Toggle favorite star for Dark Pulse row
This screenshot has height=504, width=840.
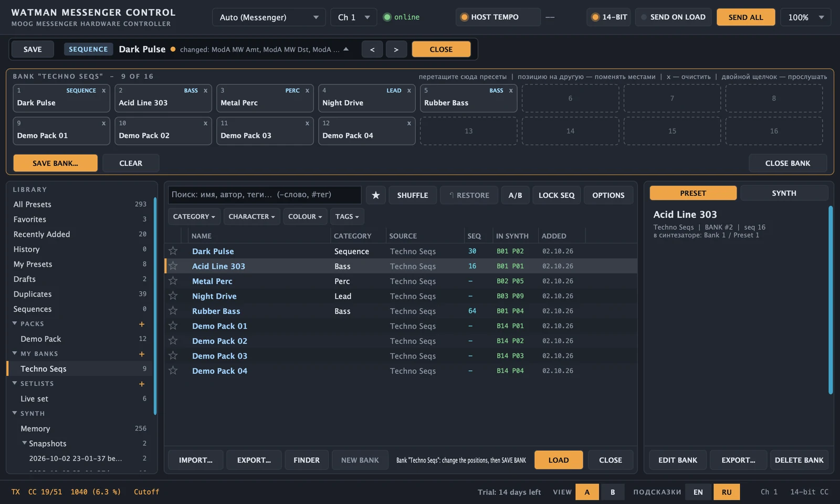point(173,251)
